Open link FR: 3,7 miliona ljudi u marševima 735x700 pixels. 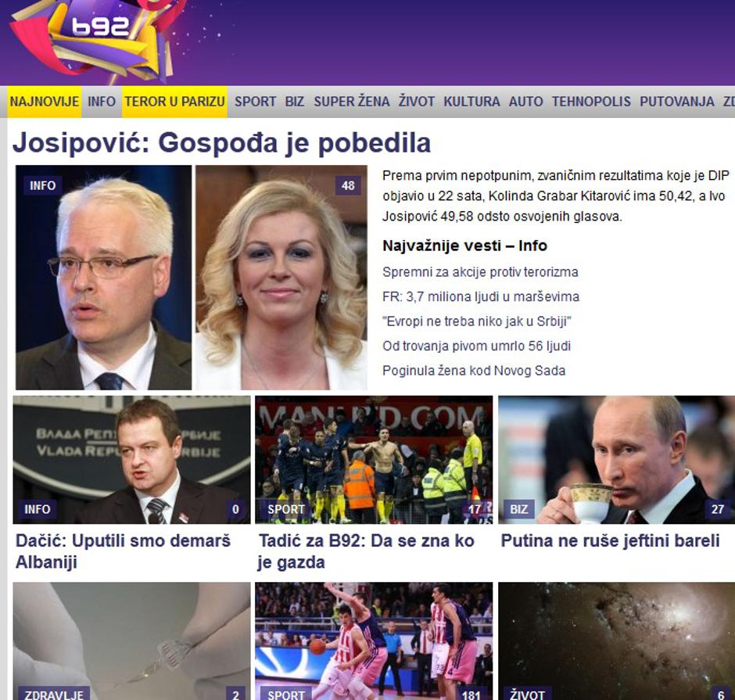click(x=481, y=296)
